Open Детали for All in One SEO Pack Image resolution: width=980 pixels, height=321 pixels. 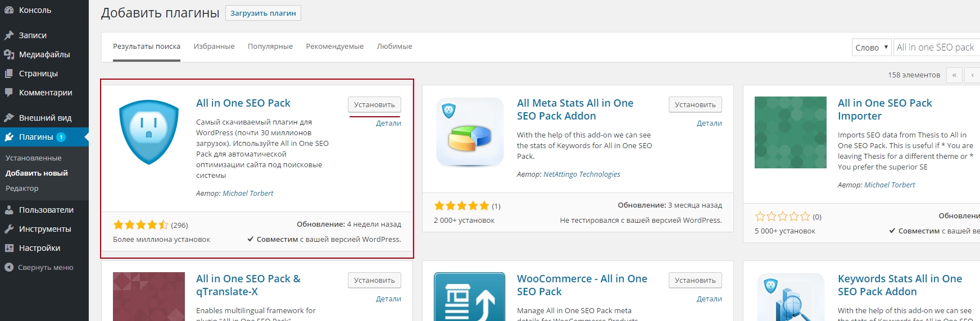(x=388, y=123)
